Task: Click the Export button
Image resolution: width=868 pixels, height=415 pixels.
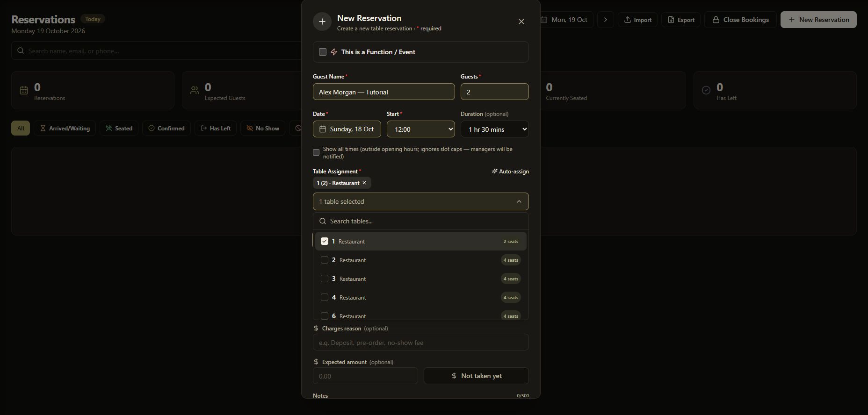Action: tap(681, 20)
